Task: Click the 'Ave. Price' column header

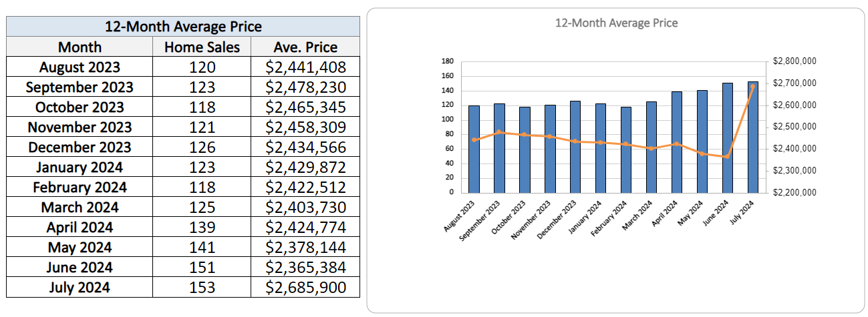Action: pos(305,47)
